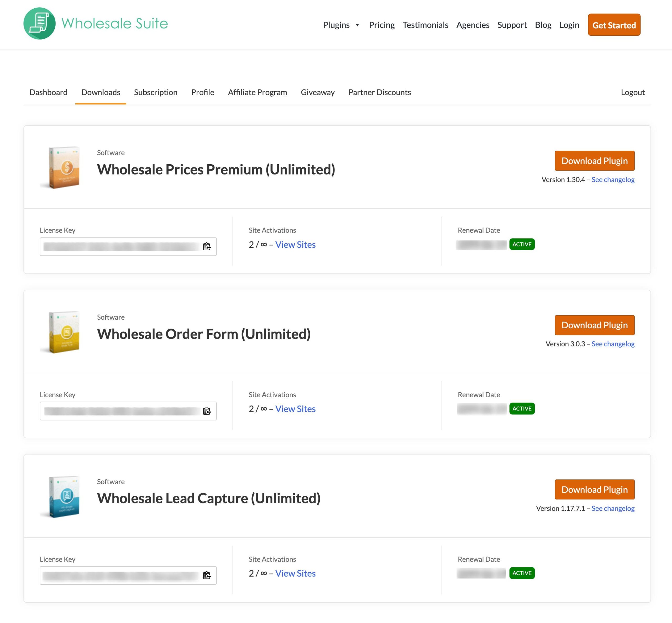
Task: Click the Wholesale Lead Capture license key field
Action: coord(128,576)
